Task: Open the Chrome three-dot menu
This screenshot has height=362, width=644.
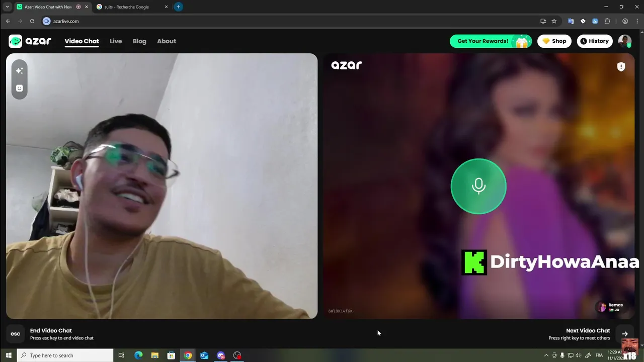Action: tap(637, 21)
